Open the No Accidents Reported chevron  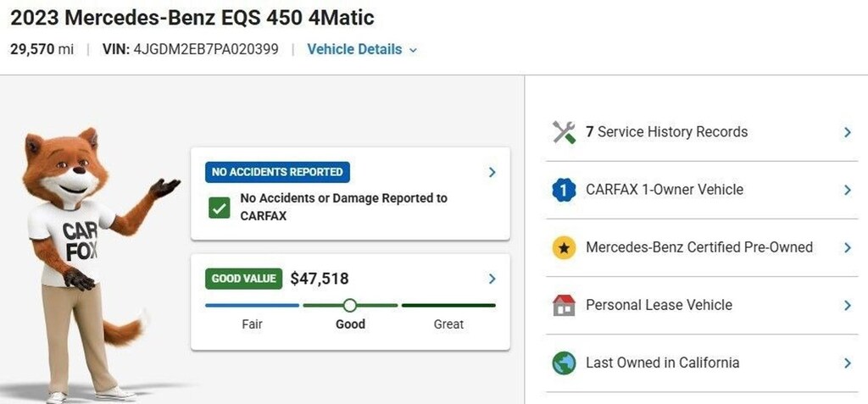point(492,173)
